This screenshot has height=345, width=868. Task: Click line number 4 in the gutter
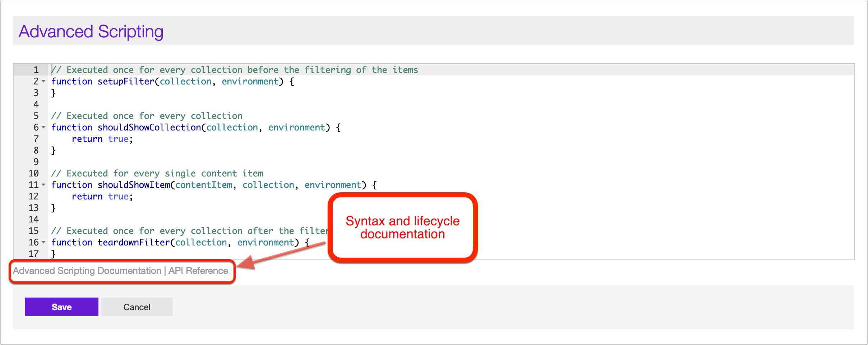point(36,104)
